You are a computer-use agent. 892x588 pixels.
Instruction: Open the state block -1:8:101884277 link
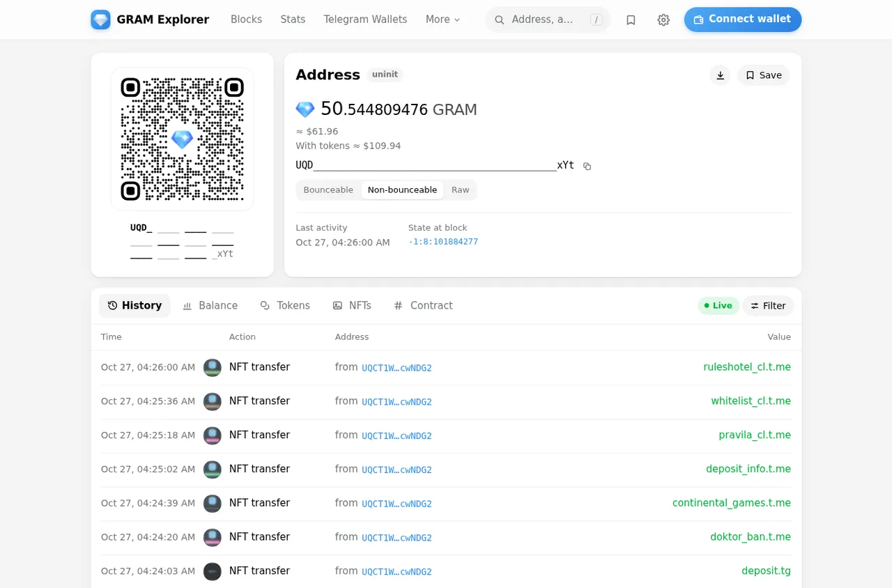pos(443,242)
